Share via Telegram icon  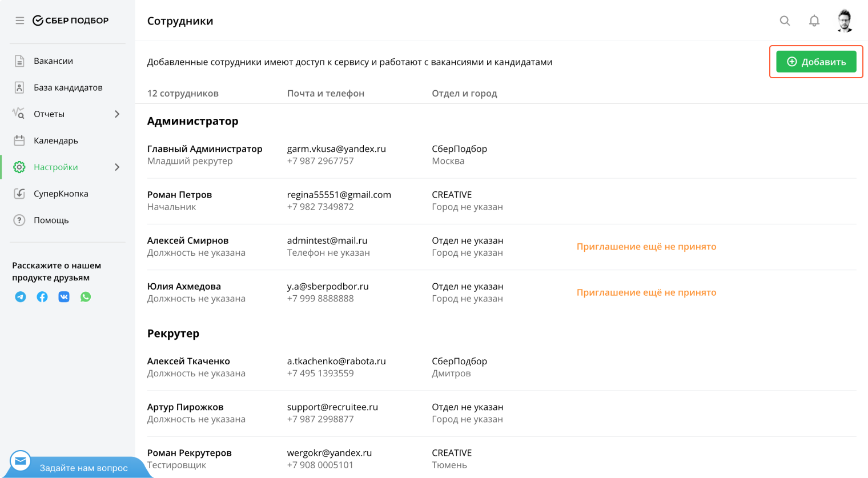21,297
